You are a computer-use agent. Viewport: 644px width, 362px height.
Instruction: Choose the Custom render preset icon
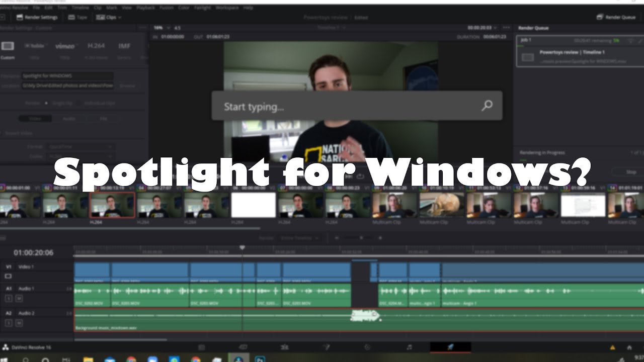pos(7,46)
